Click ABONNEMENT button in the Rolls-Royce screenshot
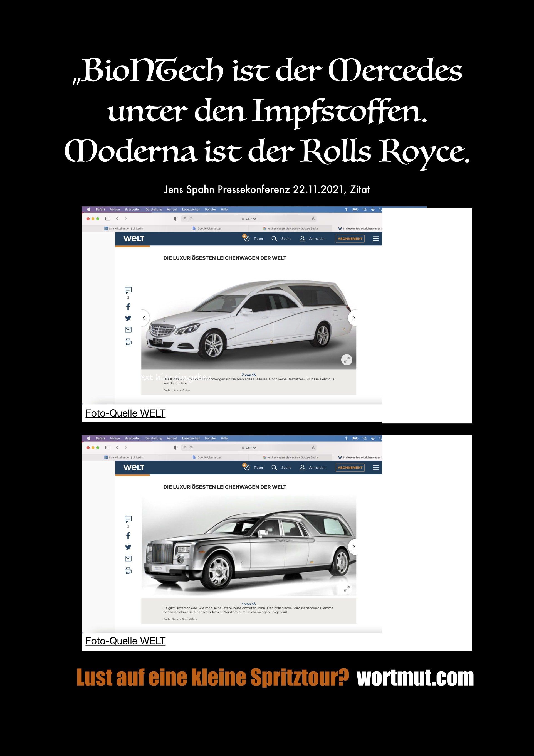 coord(350,467)
